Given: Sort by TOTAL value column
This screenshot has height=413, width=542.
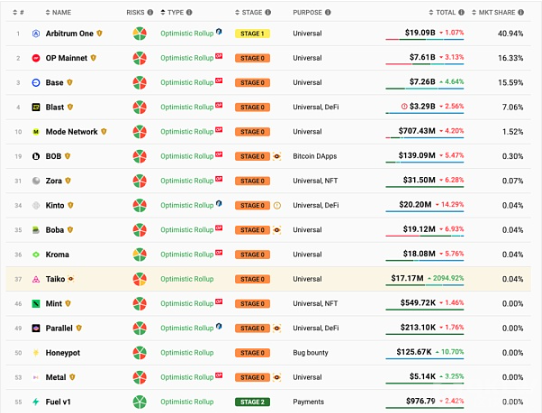Looking at the screenshot, I should click(442, 12).
